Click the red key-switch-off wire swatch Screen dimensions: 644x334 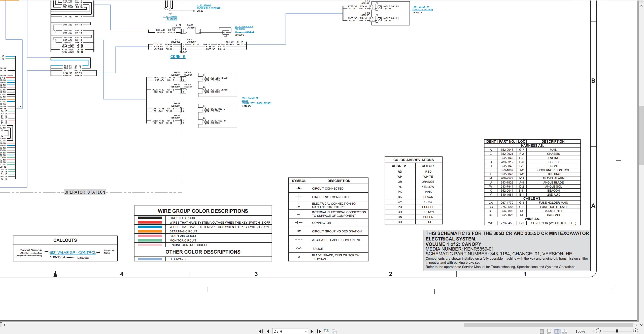pos(150,222)
